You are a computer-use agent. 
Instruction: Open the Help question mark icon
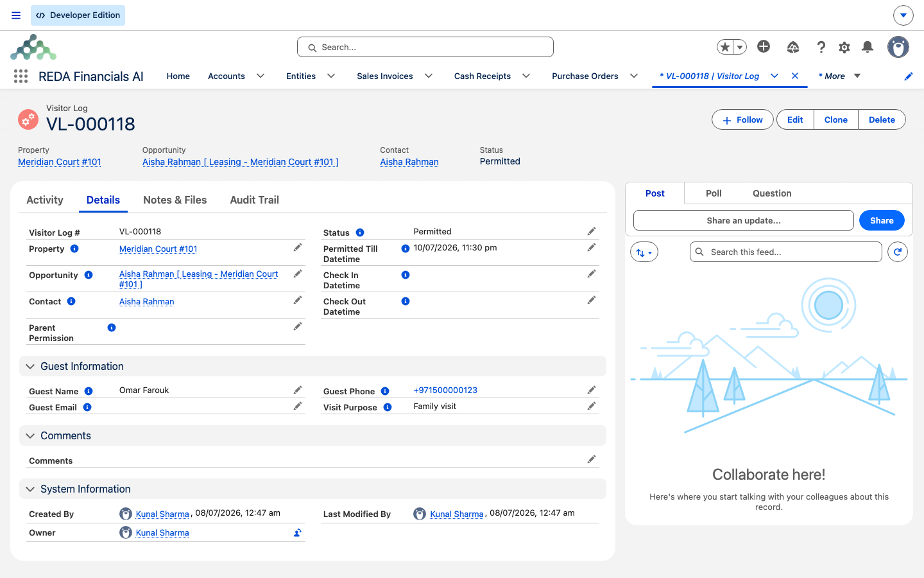[821, 47]
